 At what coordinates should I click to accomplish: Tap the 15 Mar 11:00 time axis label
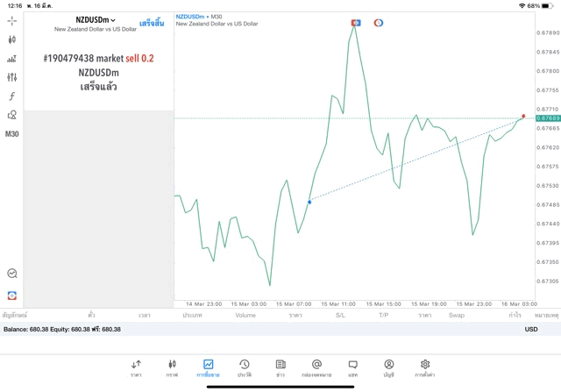coord(338,304)
